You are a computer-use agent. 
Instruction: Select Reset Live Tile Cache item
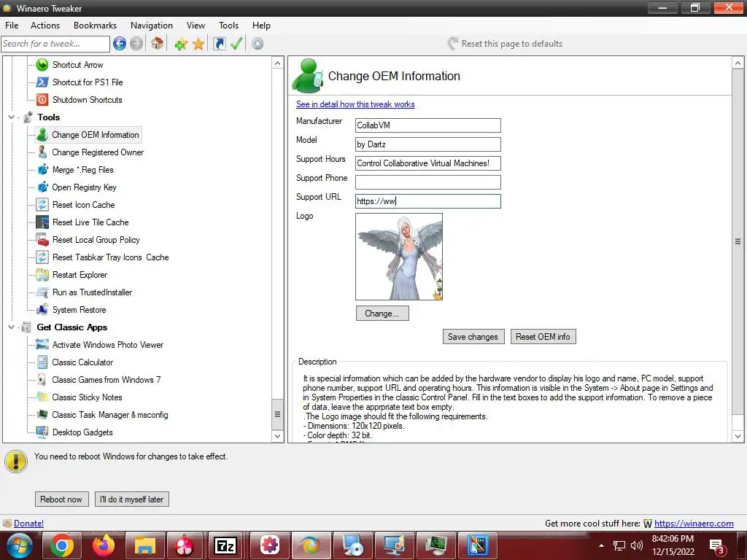click(90, 222)
